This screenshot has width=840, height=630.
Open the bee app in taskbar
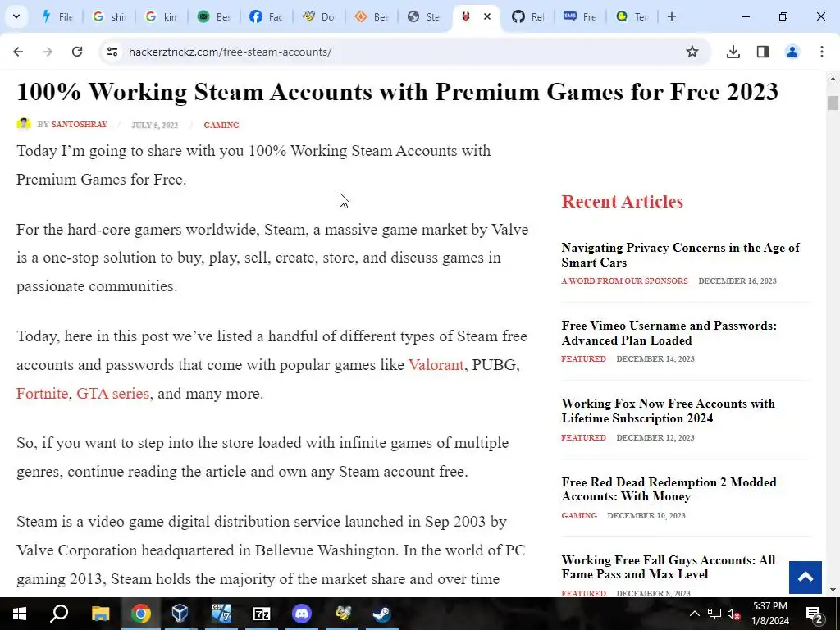(342, 614)
